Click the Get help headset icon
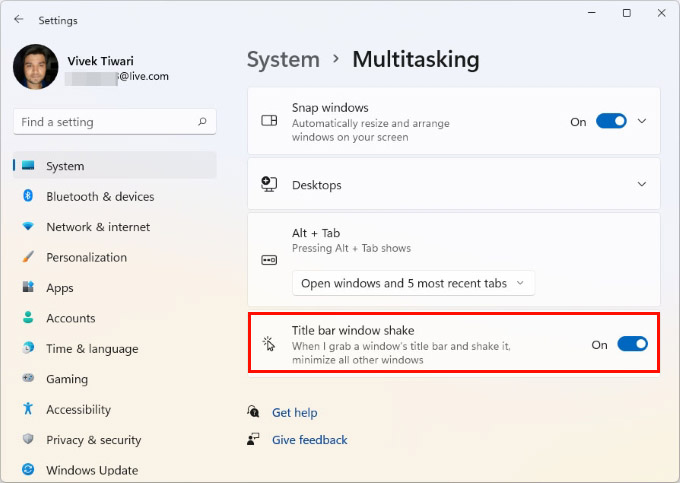 (253, 411)
